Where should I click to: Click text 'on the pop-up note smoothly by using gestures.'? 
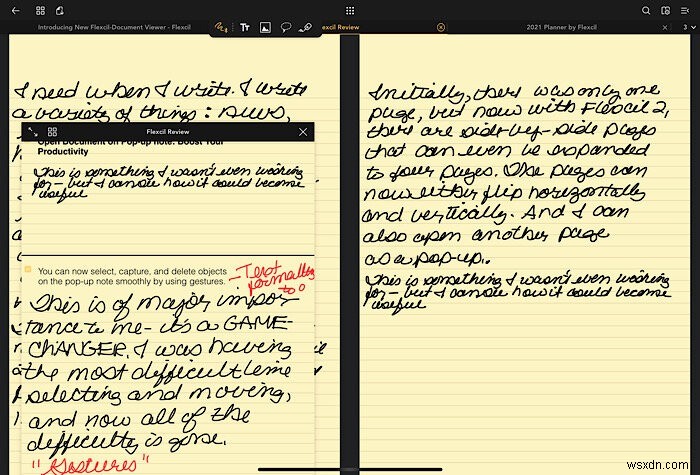[131, 281]
